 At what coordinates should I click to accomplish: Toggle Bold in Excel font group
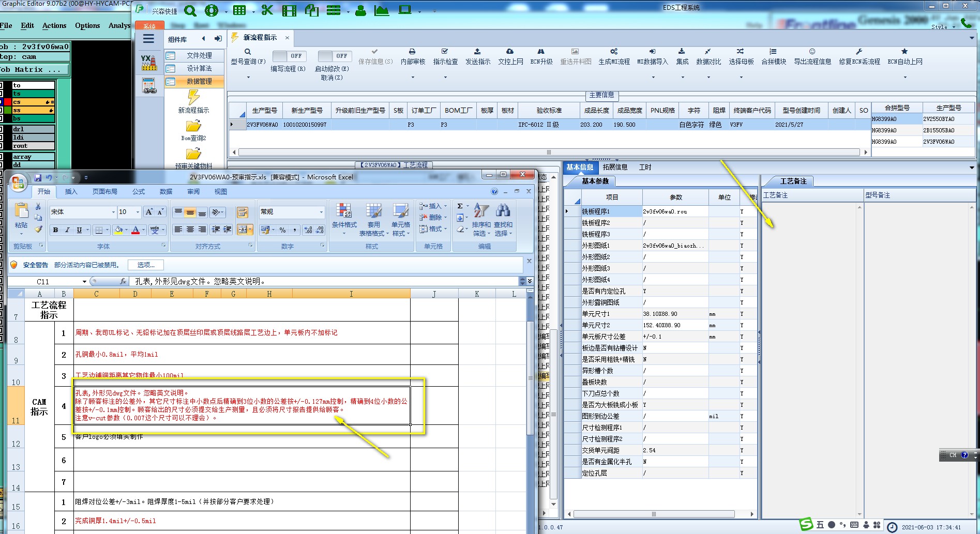pyautogui.click(x=55, y=230)
